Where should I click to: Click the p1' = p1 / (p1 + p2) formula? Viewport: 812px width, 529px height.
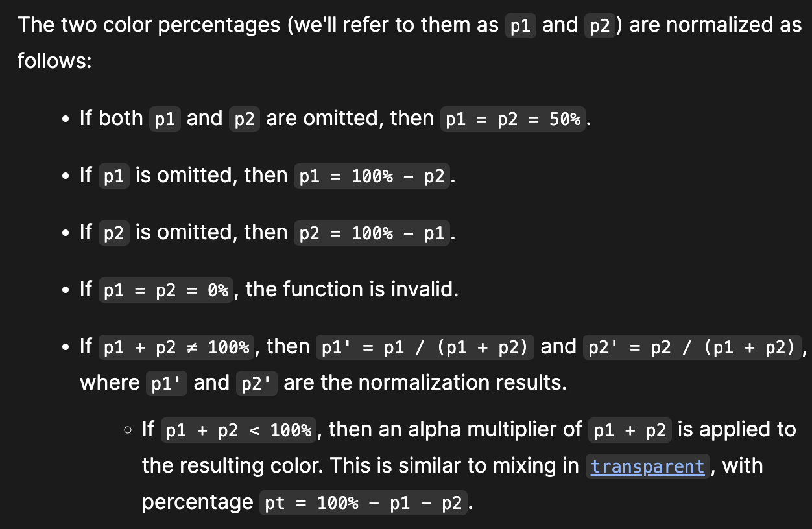pyautogui.click(x=425, y=347)
